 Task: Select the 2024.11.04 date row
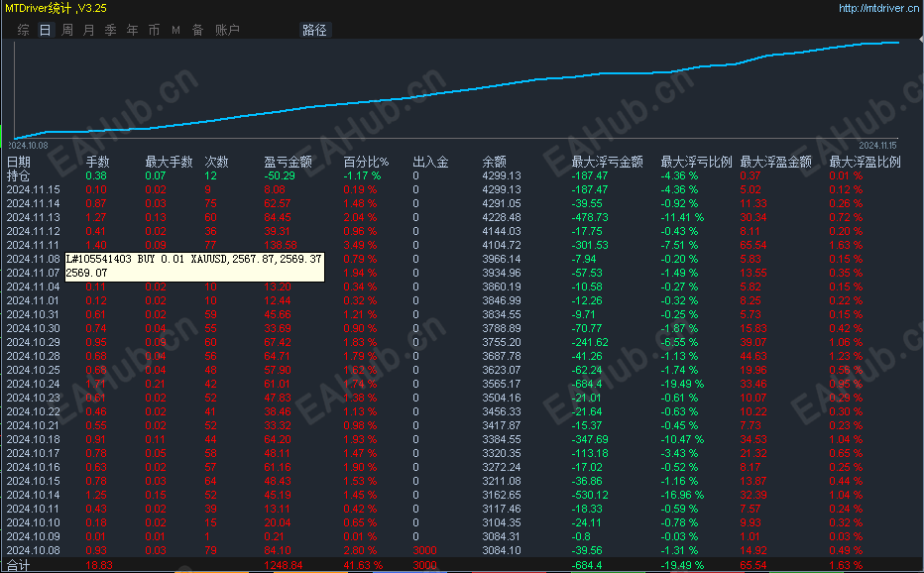(x=33, y=287)
